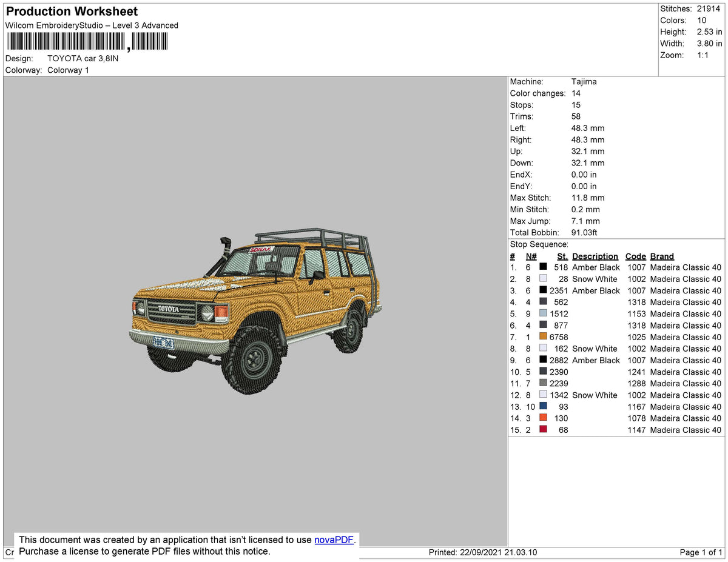Click the 'Code' column header
728x562 pixels.
point(636,256)
